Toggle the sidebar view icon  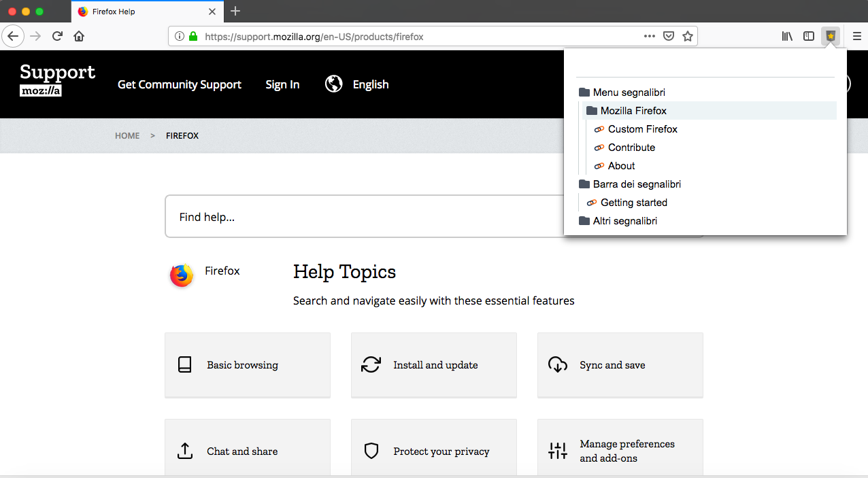pyautogui.click(x=809, y=36)
